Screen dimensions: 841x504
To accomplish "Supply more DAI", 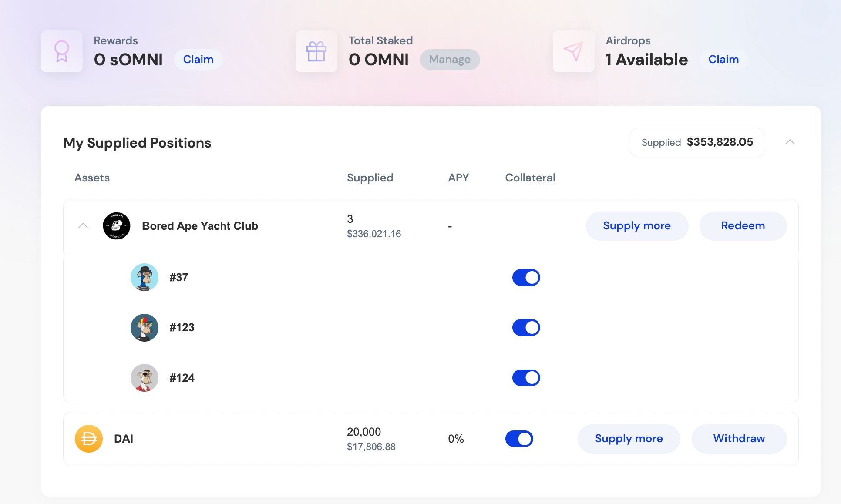I will 629,439.
